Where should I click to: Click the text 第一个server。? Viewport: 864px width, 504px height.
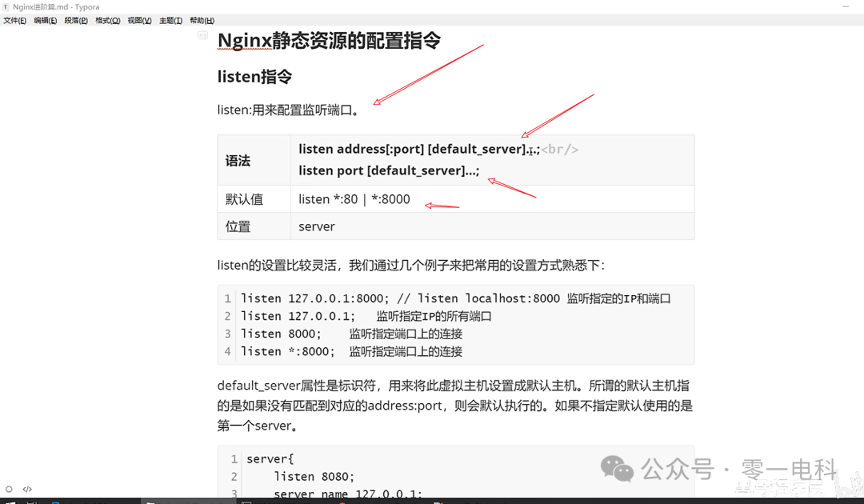258,426
